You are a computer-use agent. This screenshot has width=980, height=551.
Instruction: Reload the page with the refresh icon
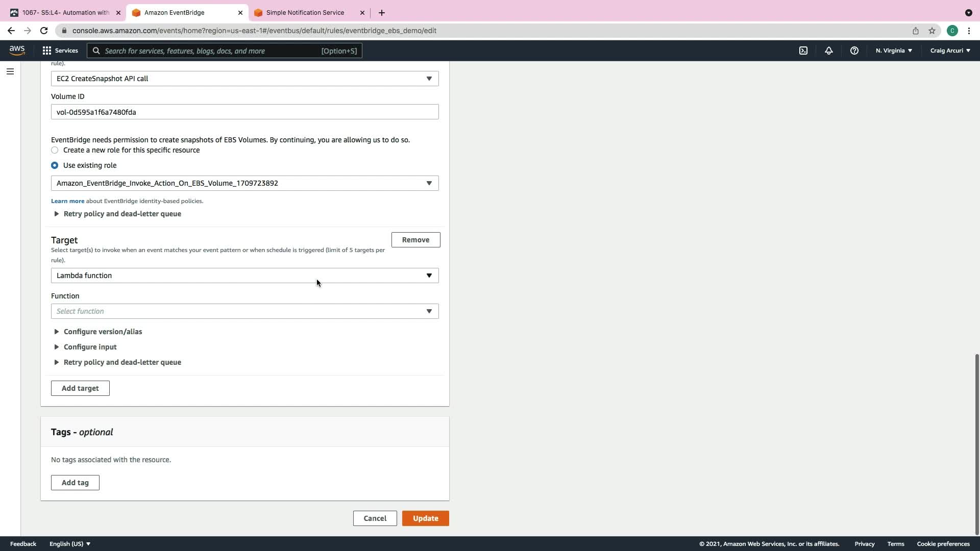(x=44, y=31)
